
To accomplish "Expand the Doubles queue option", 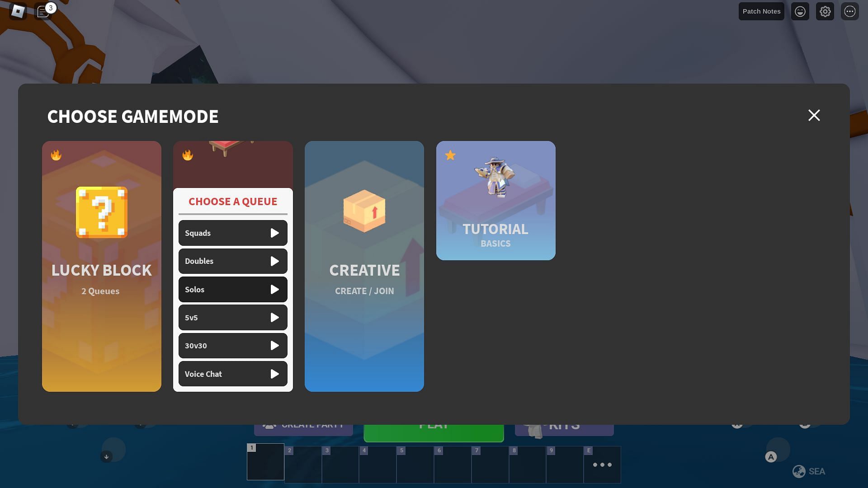I will pos(275,260).
